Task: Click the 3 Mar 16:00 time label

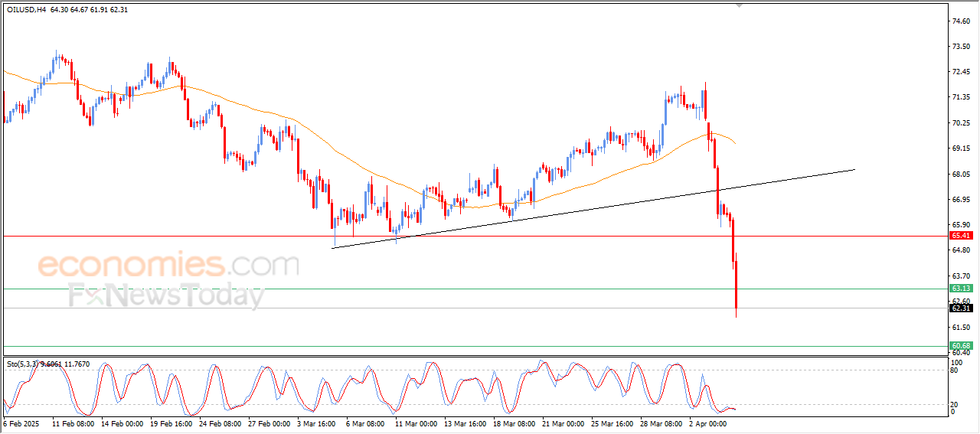Action: pos(317,423)
